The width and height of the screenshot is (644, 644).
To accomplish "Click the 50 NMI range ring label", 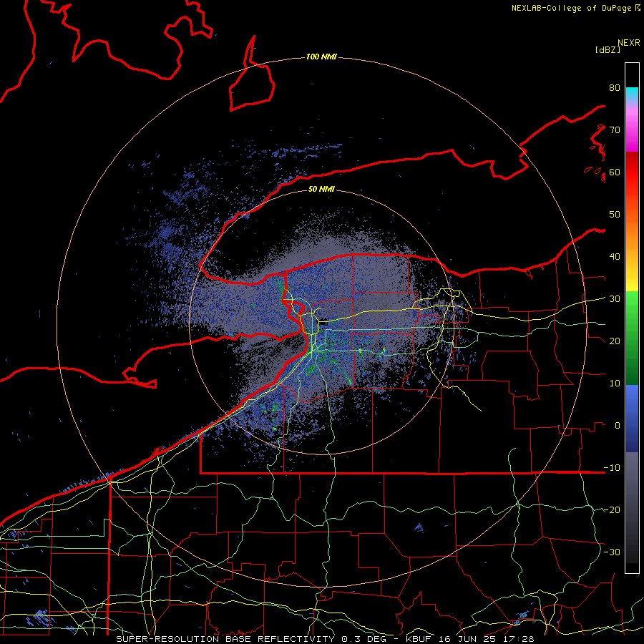I will pyautogui.click(x=321, y=189).
